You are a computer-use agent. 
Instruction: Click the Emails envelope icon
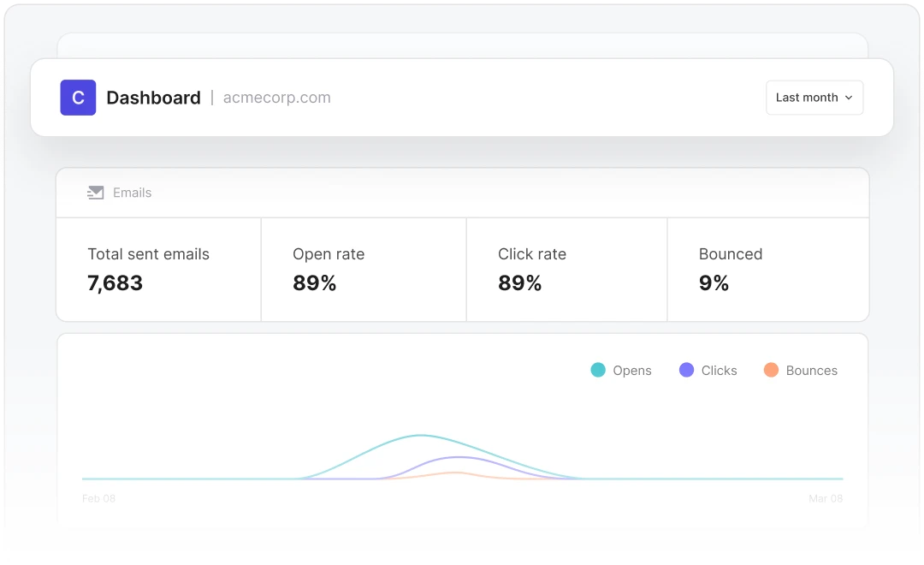pyautogui.click(x=95, y=193)
